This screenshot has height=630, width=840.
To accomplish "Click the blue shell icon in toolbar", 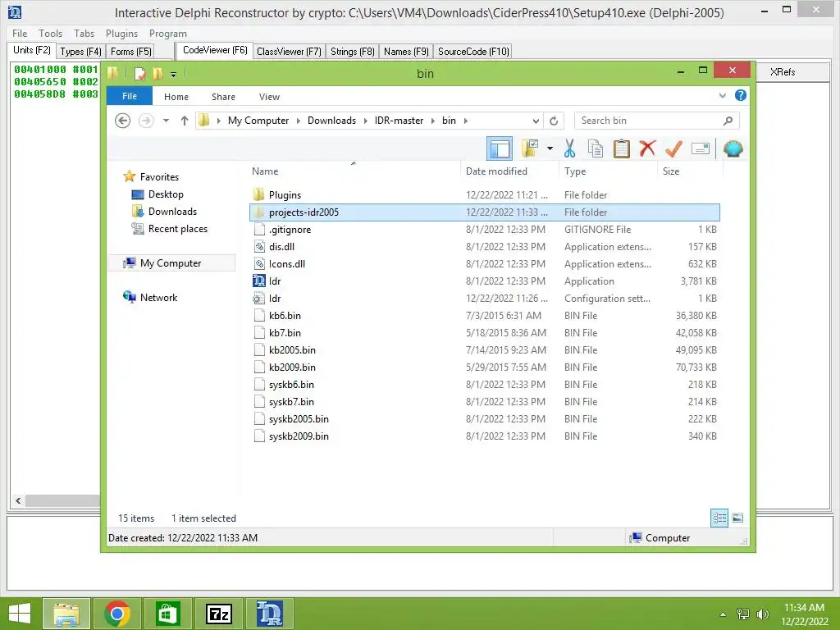I will click(x=733, y=148).
